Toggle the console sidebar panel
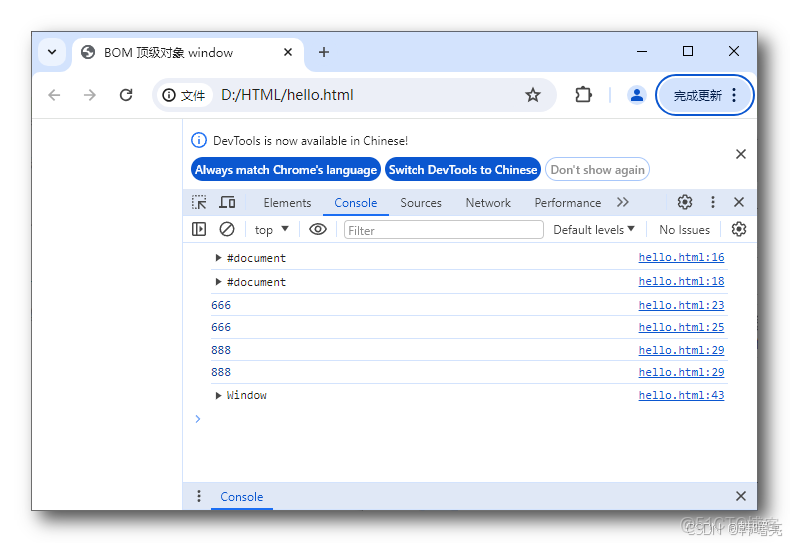The width and height of the screenshot is (790, 543). coord(199,230)
